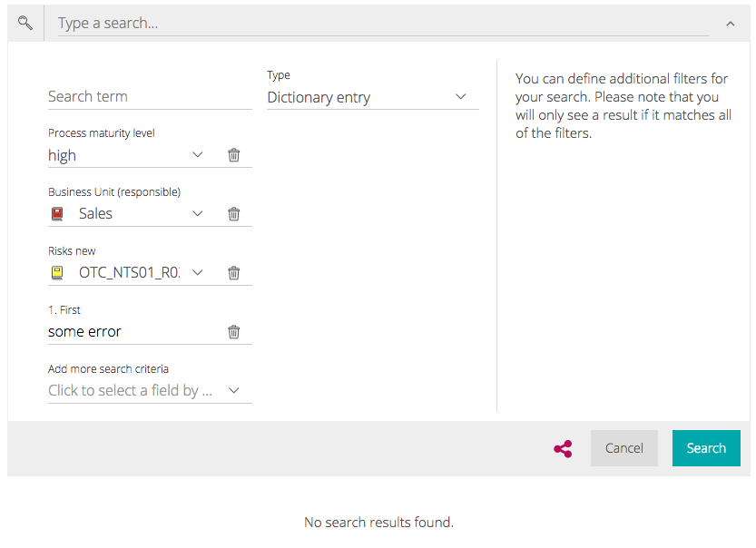Click the '1. First' label
The height and width of the screenshot is (548, 756).
click(64, 310)
